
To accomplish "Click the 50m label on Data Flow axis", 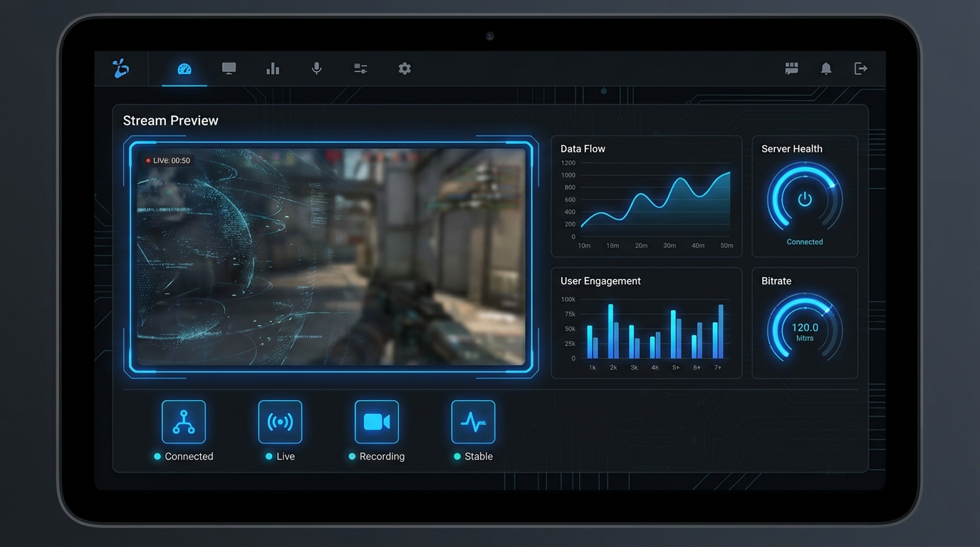I will click(x=726, y=246).
